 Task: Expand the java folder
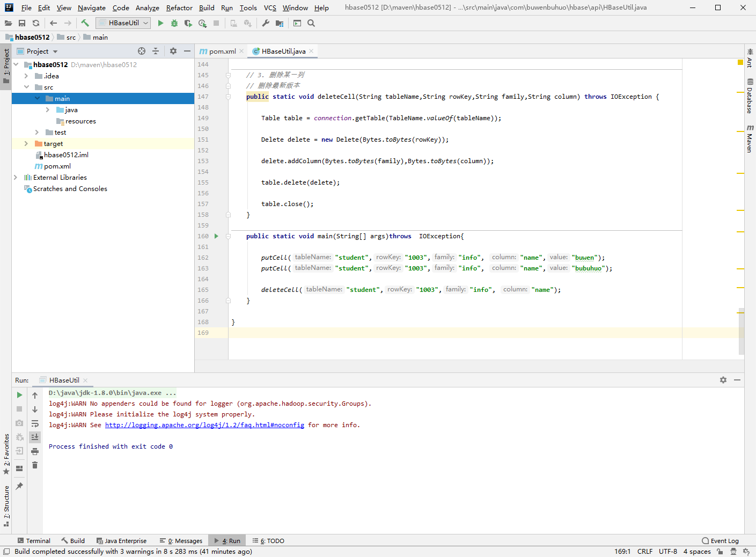pyautogui.click(x=48, y=109)
